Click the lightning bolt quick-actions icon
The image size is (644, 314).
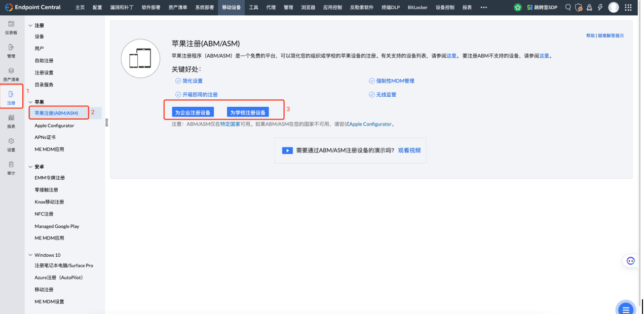600,7
